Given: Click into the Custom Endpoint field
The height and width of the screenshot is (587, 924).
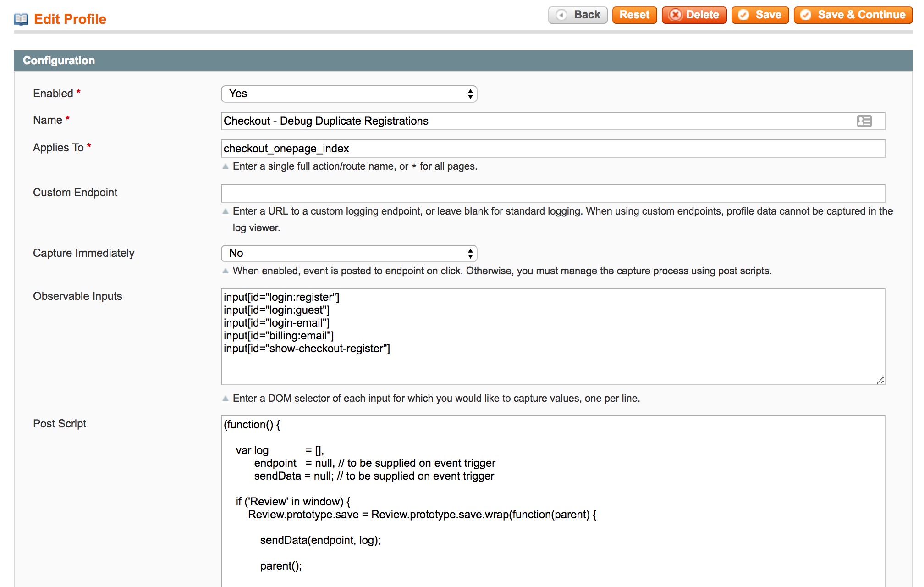Looking at the screenshot, I should pyautogui.click(x=553, y=194).
